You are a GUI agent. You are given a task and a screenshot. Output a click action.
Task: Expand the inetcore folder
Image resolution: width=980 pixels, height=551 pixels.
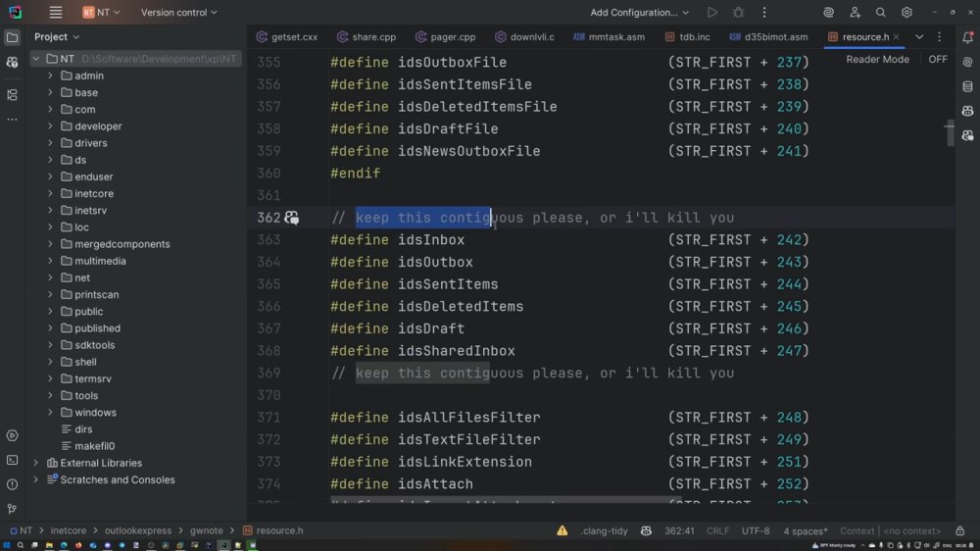50,194
